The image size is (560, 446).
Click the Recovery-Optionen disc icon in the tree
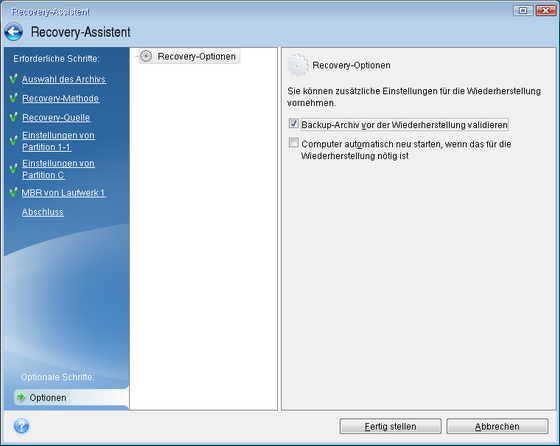click(146, 56)
